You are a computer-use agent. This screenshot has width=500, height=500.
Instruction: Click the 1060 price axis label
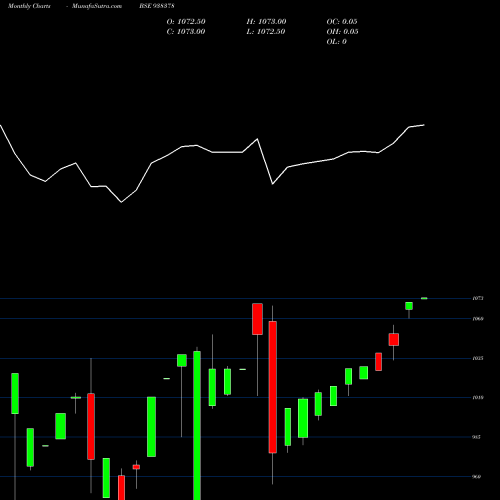478,319
